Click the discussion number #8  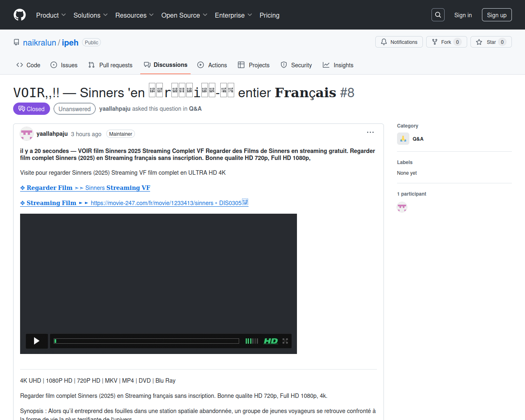click(347, 93)
